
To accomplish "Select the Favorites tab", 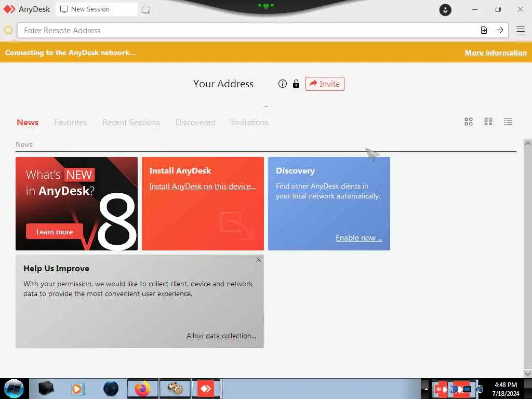I will point(70,122).
